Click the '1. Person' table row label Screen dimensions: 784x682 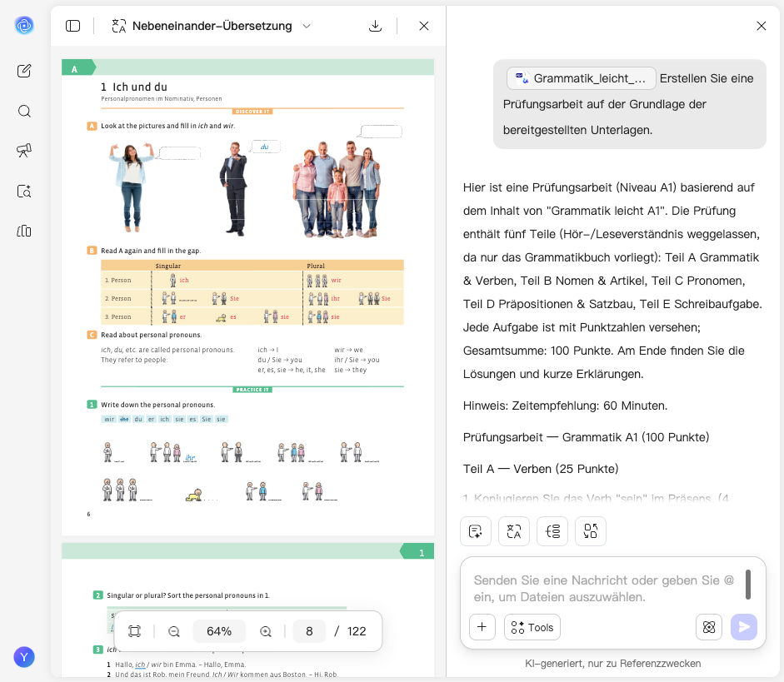(118, 281)
